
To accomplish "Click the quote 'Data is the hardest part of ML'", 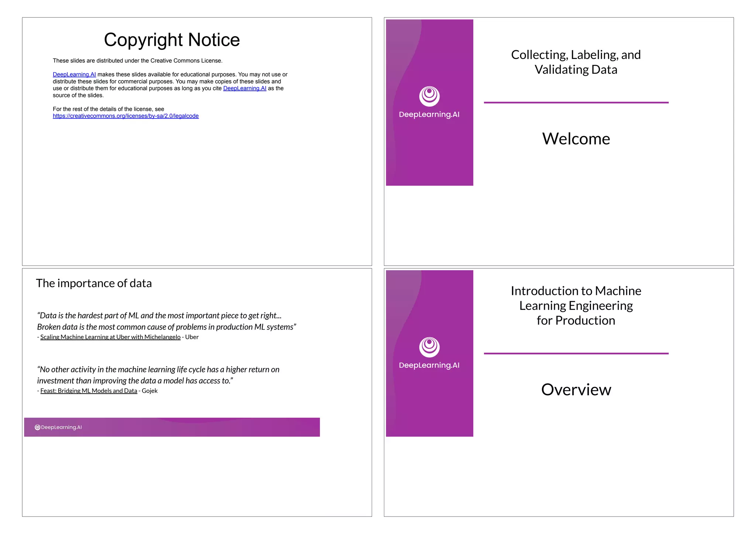I will 166,321.
